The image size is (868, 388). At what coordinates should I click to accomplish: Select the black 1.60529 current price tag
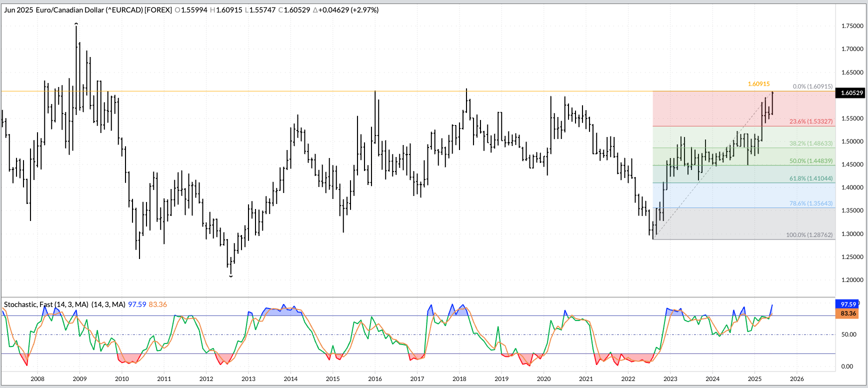pyautogui.click(x=851, y=93)
